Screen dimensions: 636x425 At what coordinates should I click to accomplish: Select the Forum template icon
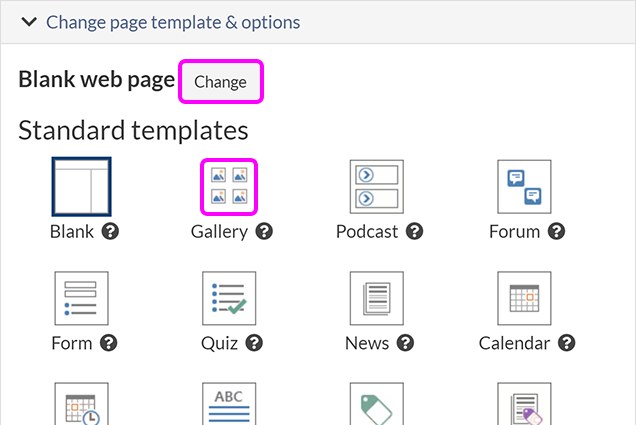pos(525,187)
